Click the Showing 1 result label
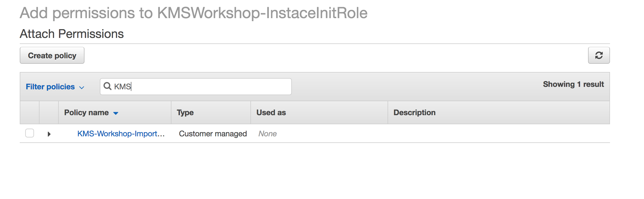Screen dimensions: 644x199 (574, 84)
